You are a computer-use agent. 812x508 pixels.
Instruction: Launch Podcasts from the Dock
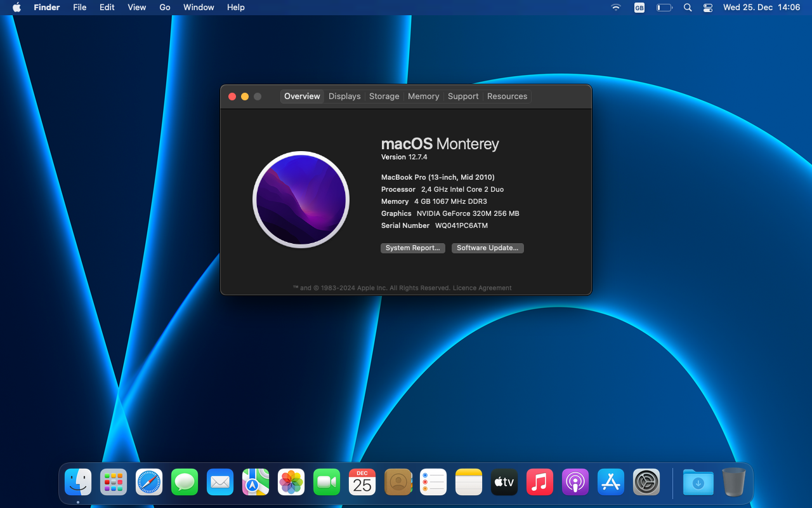click(x=575, y=483)
